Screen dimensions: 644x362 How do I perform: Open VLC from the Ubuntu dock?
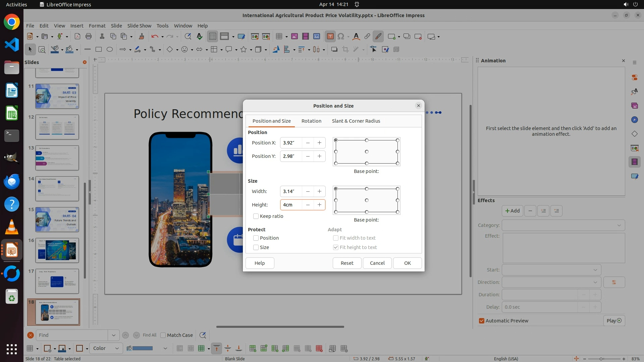point(12,227)
